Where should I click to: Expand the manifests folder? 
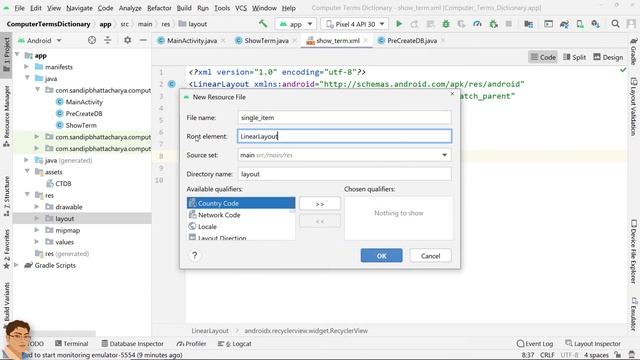point(27,67)
